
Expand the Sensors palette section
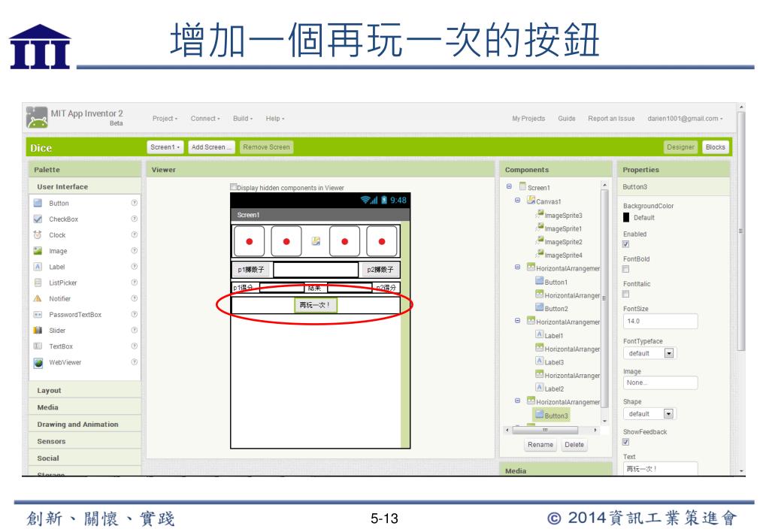click(x=85, y=441)
